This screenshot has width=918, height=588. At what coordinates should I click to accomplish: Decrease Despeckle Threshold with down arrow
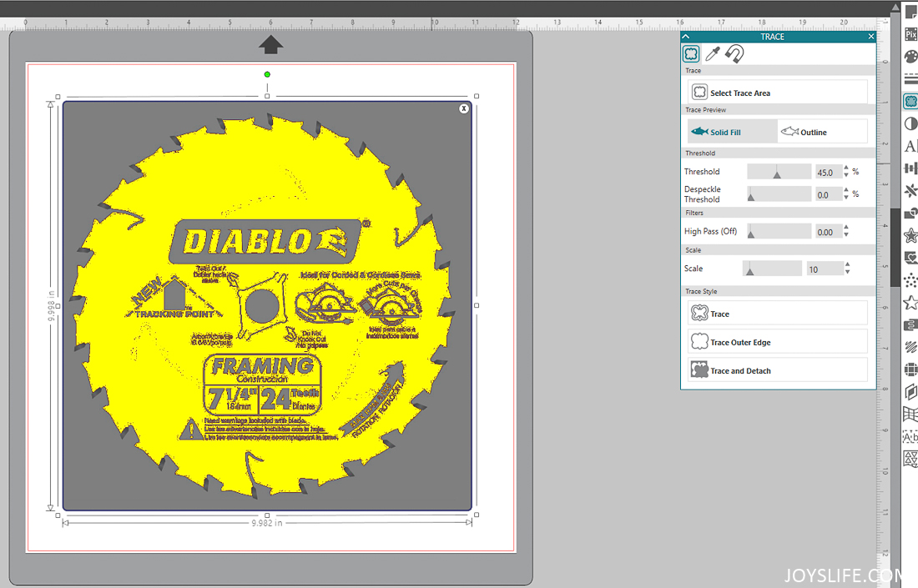(x=846, y=197)
